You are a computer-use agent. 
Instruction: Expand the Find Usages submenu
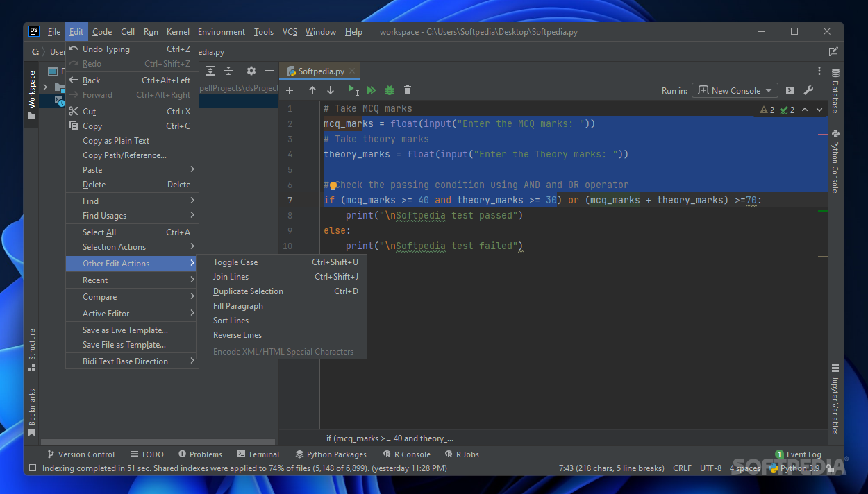click(132, 216)
